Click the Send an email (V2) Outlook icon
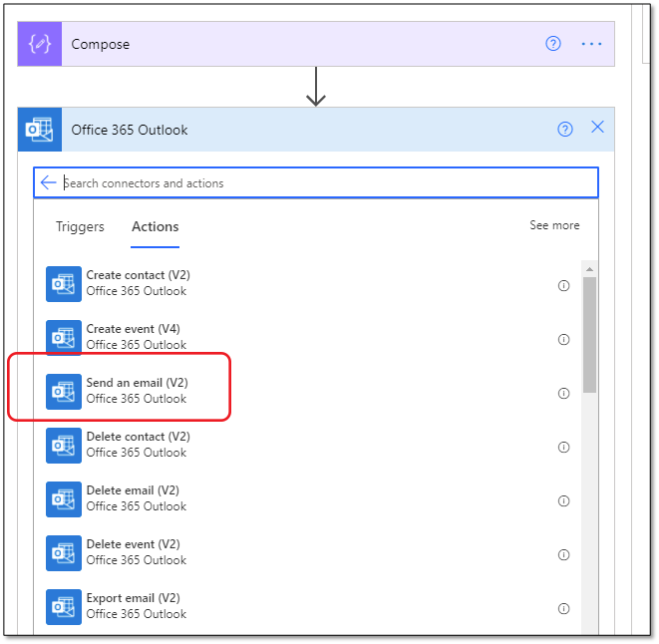The image size is (659, 644). [64, 392]
